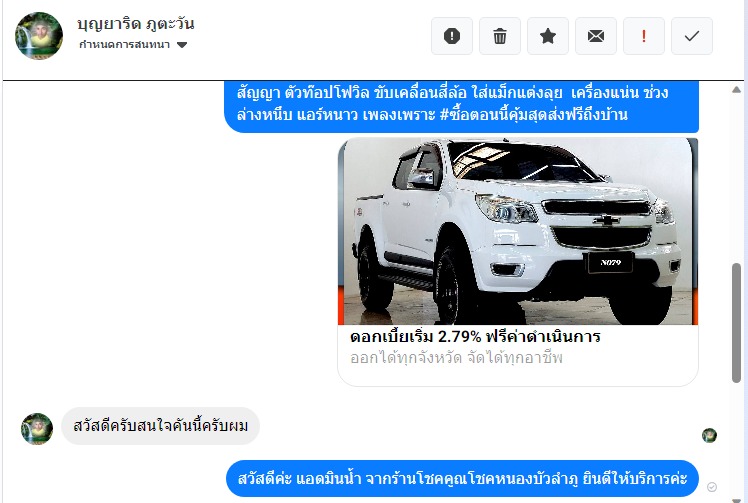This screenshot has height=503, width=748.
Task: Click the ดอกเบี้ยเริ่ม 2.79% card title
Action: click(475, 337)
